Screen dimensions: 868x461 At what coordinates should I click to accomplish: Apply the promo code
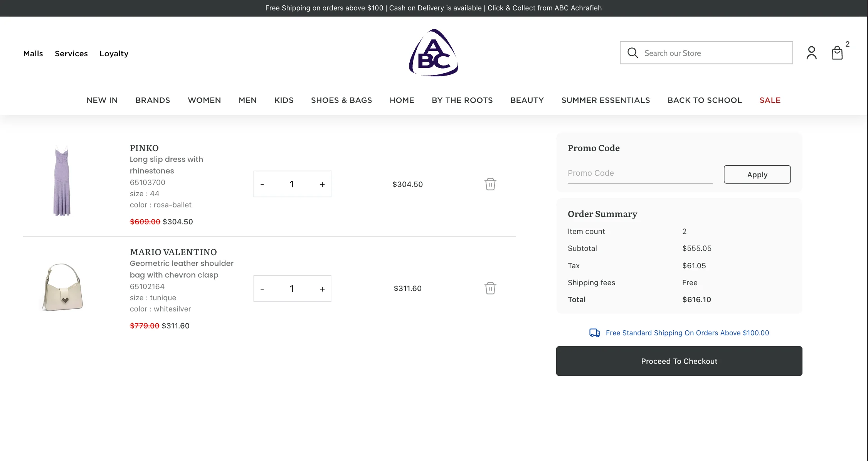coord(757,175)
